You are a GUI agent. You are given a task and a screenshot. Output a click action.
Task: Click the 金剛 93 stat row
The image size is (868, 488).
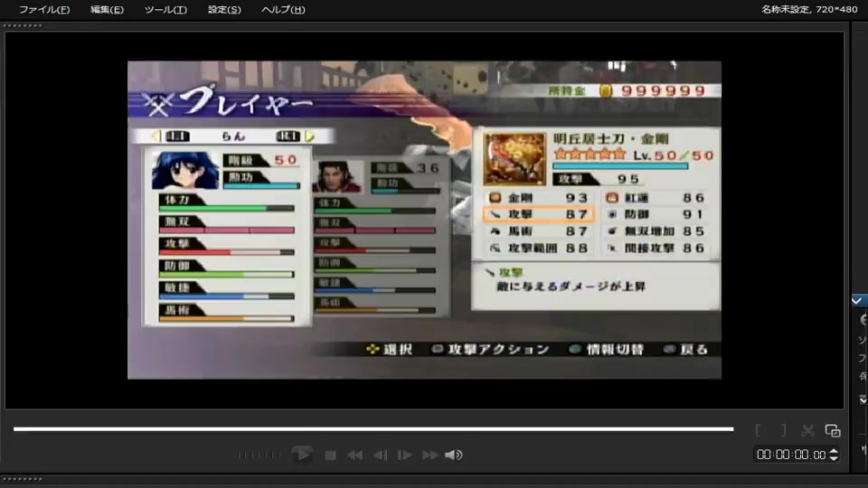(539, 198)
